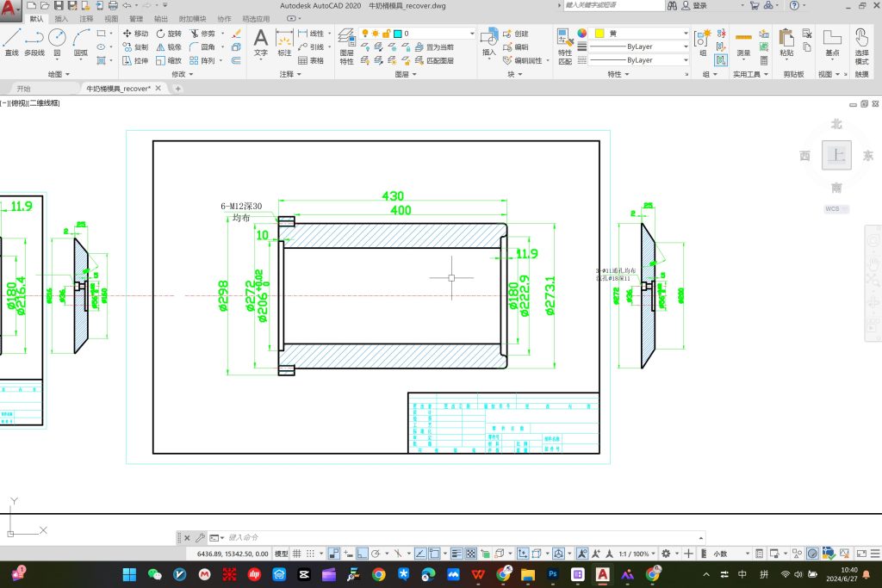The width and height of the screenshot is (882, 588).
Task: Click the 组 (Group) tool
Action: [x=703, y=43]
